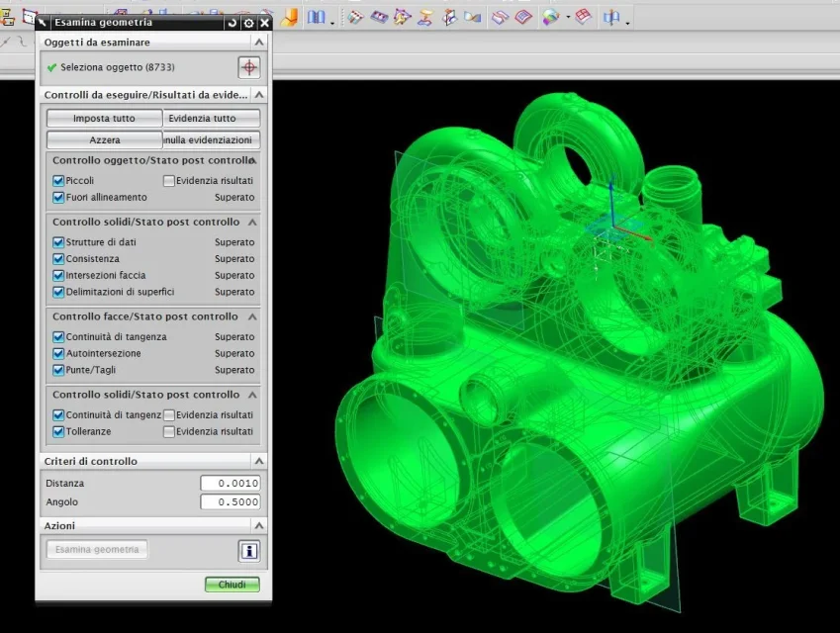Click the purple mesh surface toolbar icon
The height and width of the screenshot is (633, 840).
pyautogui.click(x=379, y=18)
